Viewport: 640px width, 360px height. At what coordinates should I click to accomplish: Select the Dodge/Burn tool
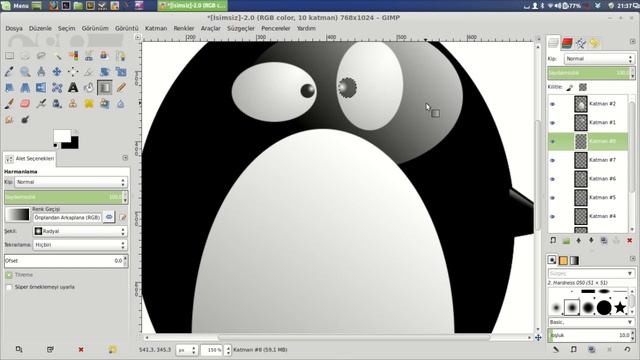(25, 120)
